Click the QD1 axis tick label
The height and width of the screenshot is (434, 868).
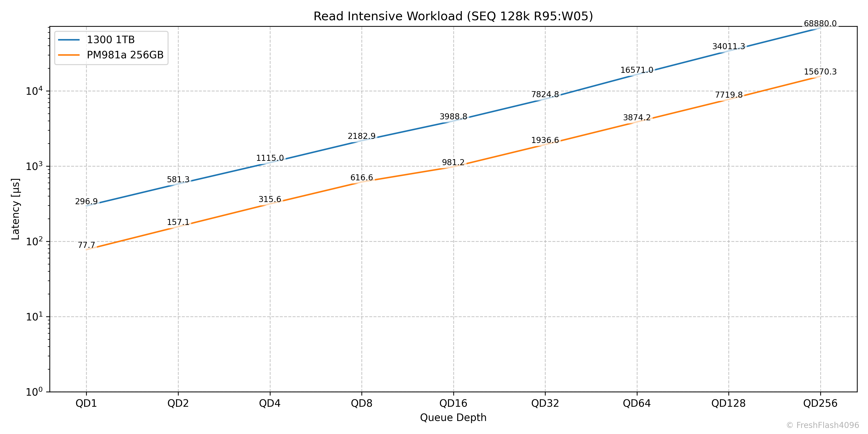pyautogui.click(x=86, y=403)
